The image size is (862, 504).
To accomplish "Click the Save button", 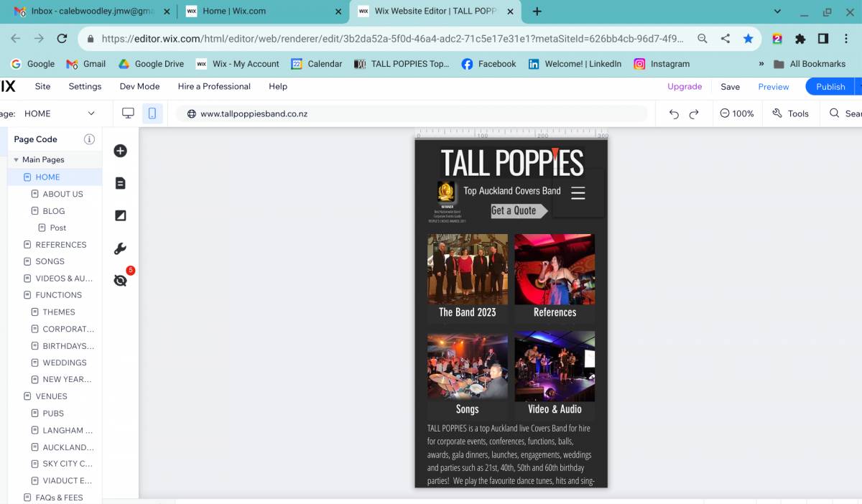I will pyautogui.click(x=731, y=86).
